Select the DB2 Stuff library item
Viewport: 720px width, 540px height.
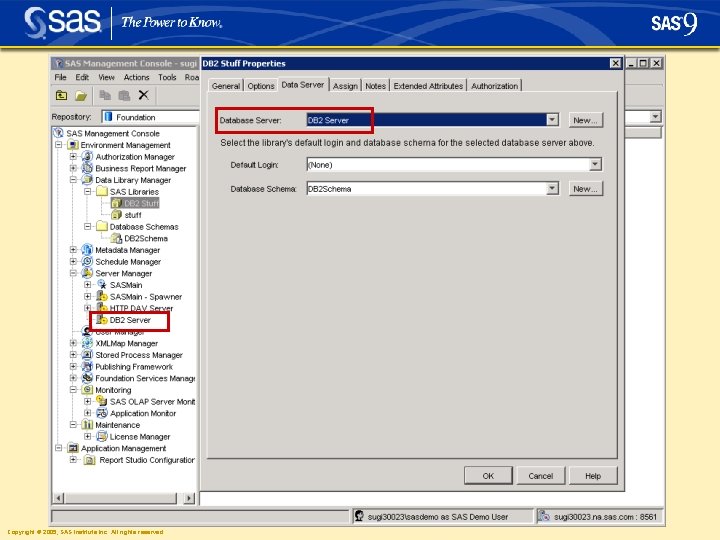(141, 203)
